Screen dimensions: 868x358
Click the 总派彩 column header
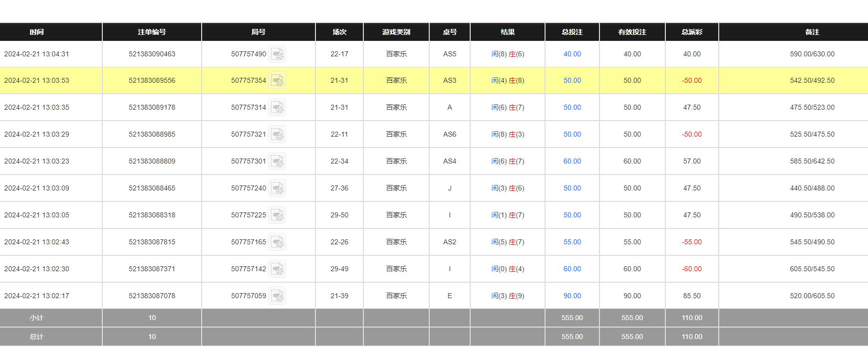pos(692,32)
